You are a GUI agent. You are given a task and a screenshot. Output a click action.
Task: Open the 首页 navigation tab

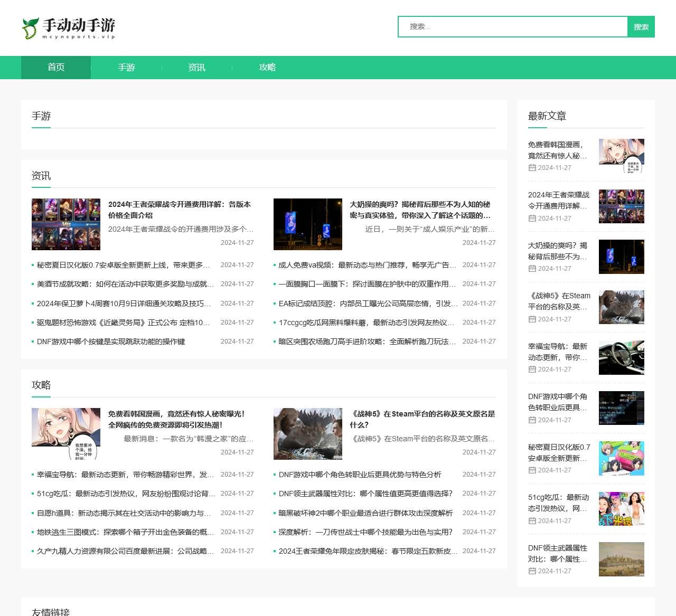click(56, 68)
